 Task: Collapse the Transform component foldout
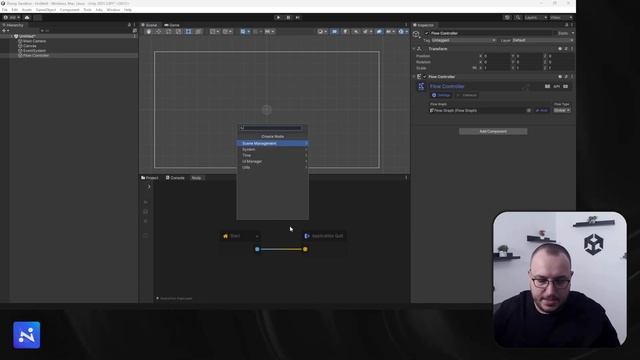[x=414, y=49]
